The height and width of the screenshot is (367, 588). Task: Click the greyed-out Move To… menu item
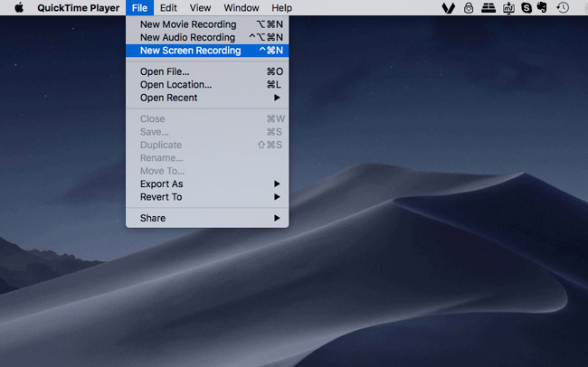(207, 171)
